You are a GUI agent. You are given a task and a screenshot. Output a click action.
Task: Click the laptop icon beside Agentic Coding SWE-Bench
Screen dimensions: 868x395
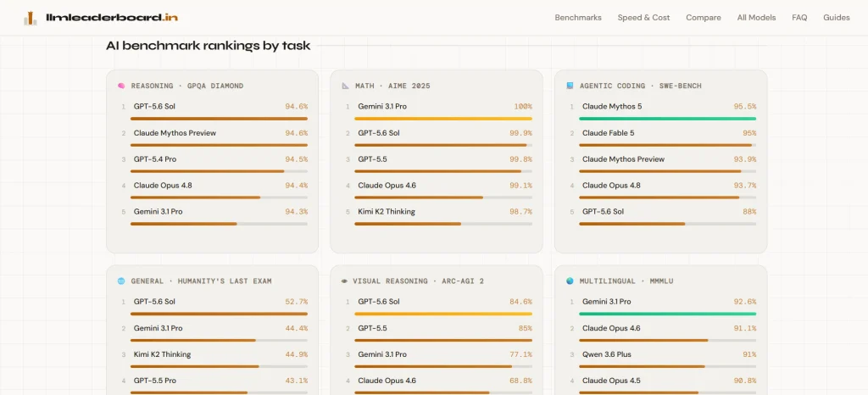click(570, 86)
